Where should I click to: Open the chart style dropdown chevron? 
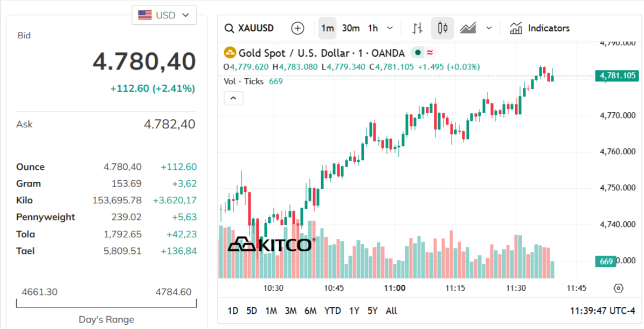(x=488, y=28)
